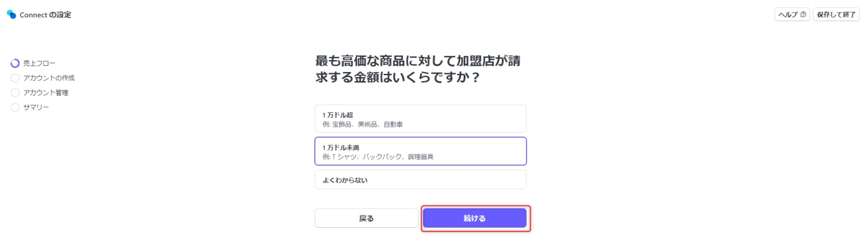Select the 1万ドル超 option

click(x=420, y=119)
